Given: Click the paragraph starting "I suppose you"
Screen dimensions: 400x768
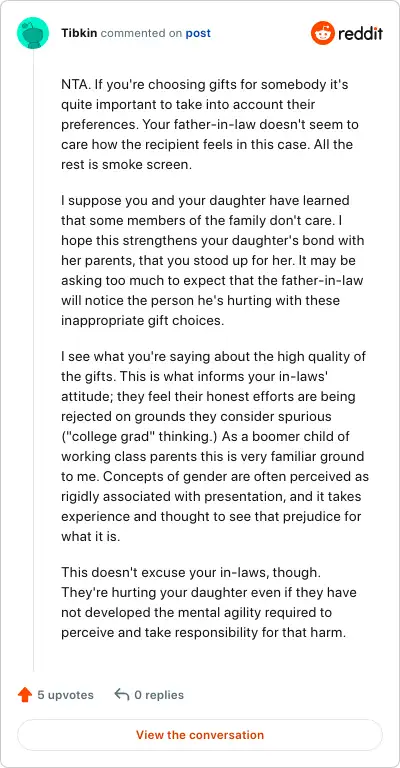Looking at the screenshot, I should pyautogui.click(x=212, y=261).
